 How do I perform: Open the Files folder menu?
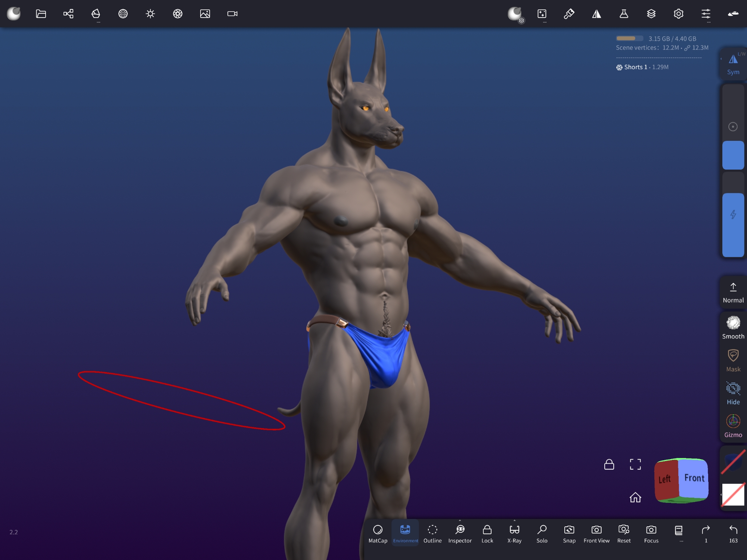click(41, 14)
